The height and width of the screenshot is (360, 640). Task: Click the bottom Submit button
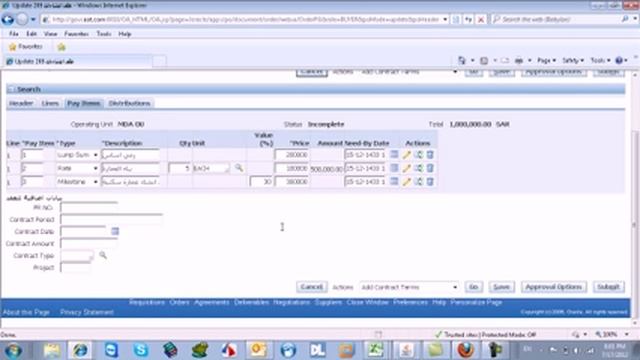[x=608, y=287]
